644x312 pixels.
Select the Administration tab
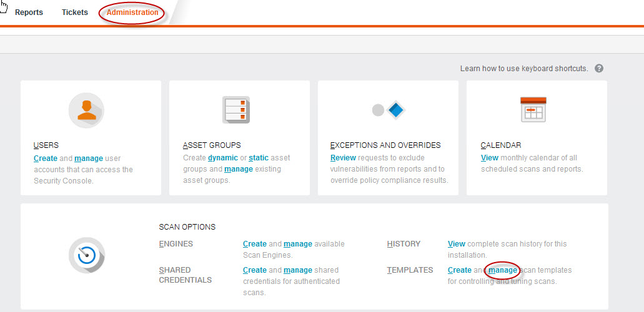132,12
